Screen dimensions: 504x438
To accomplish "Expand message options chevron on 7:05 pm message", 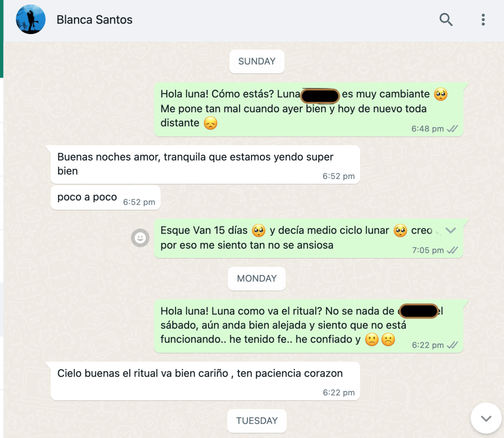I will click(x=451, y=230).
